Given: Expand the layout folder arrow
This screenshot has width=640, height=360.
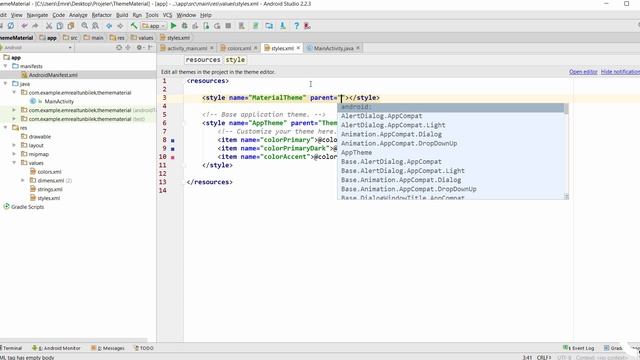Looking at the screenshot, I should pos(14,145).
